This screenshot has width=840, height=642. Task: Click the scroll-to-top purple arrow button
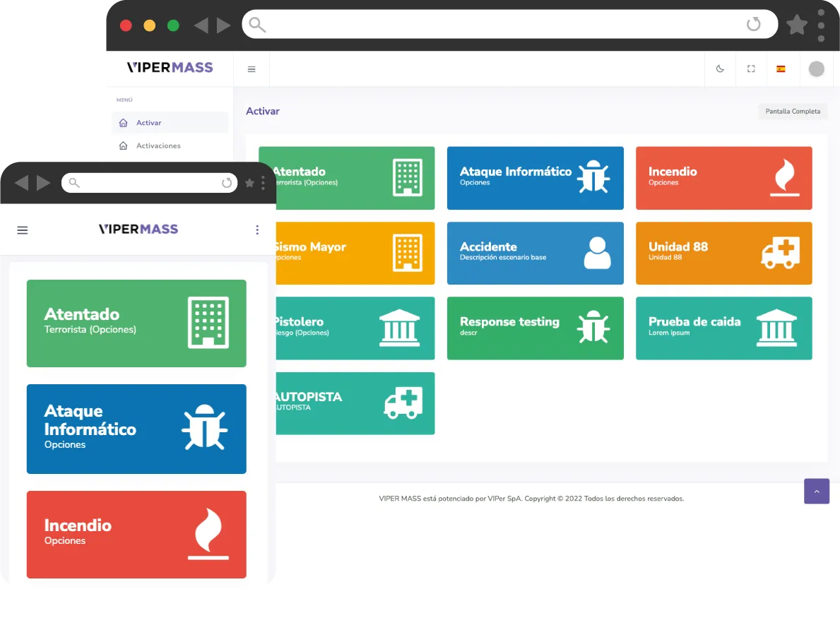pos(816,492)
